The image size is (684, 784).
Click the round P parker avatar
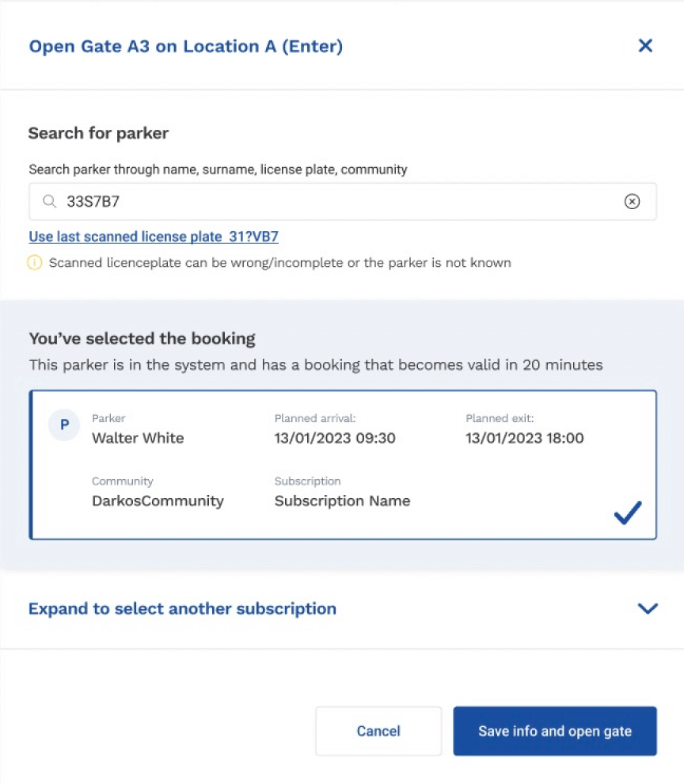[64, 425]
